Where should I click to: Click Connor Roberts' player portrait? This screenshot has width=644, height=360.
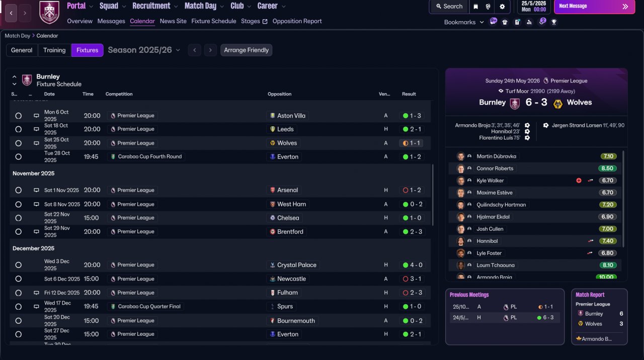pyautogui.click(x=460, y=169)
